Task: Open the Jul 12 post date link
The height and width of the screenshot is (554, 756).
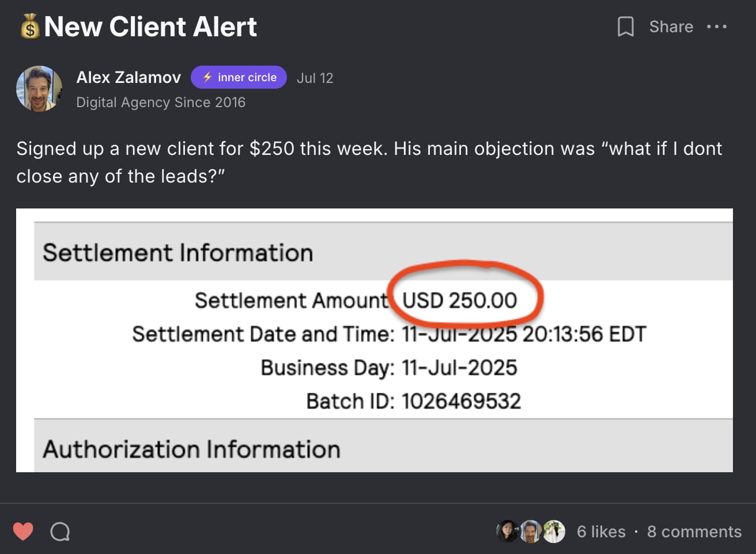Action: [x=315, y=78]
